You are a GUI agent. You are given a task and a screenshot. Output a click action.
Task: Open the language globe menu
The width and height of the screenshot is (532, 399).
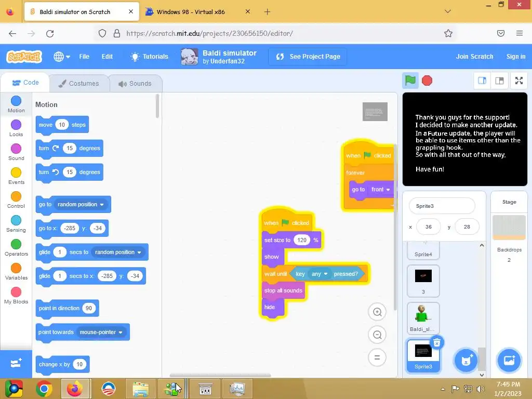(62, 57)
